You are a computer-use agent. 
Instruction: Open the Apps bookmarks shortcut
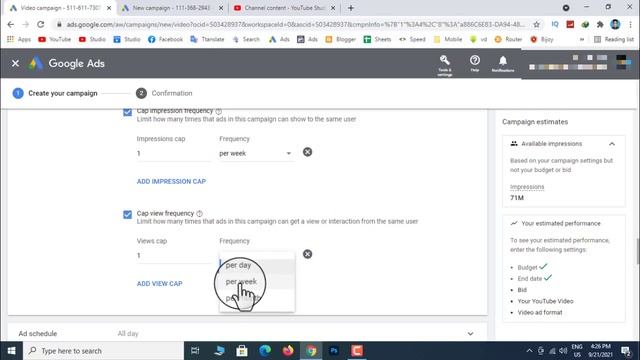tap(19, 39)
